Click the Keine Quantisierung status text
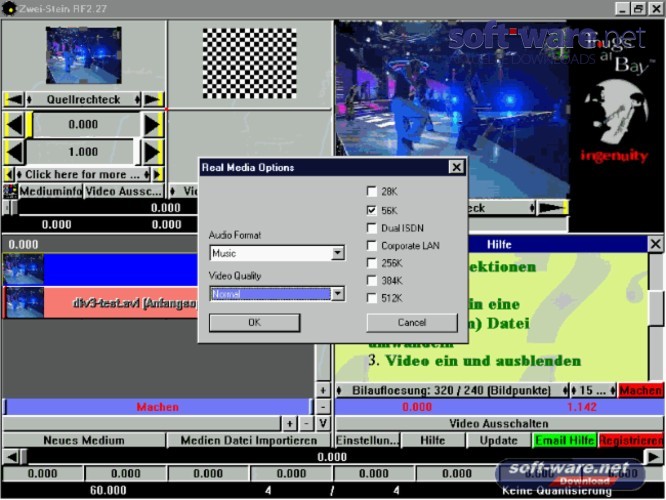The height and width of the screenshot is (500, 666). [x=557, y=491]
